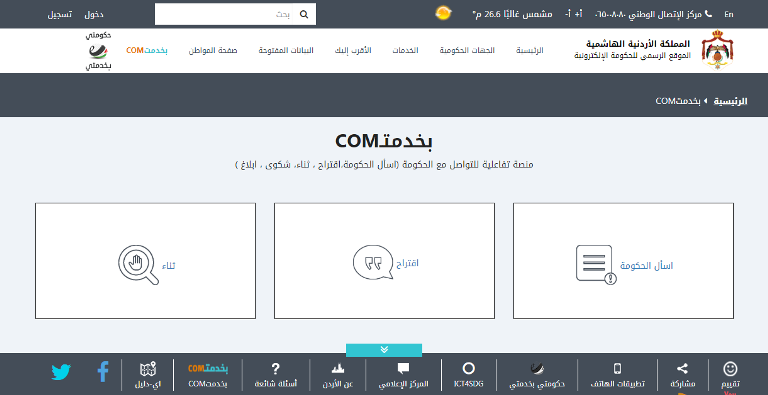The width and height of the screenshot is (768, 395).
Task: Open عن الأردن footer item
Action: click(337, 375)
